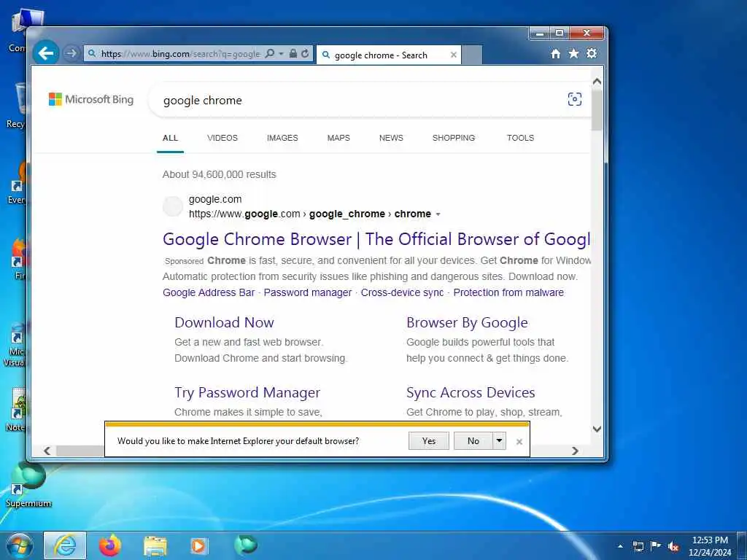Click the vertical scrollbar thumb
Viewport: 747px width, 560px height.
point(597,109)
